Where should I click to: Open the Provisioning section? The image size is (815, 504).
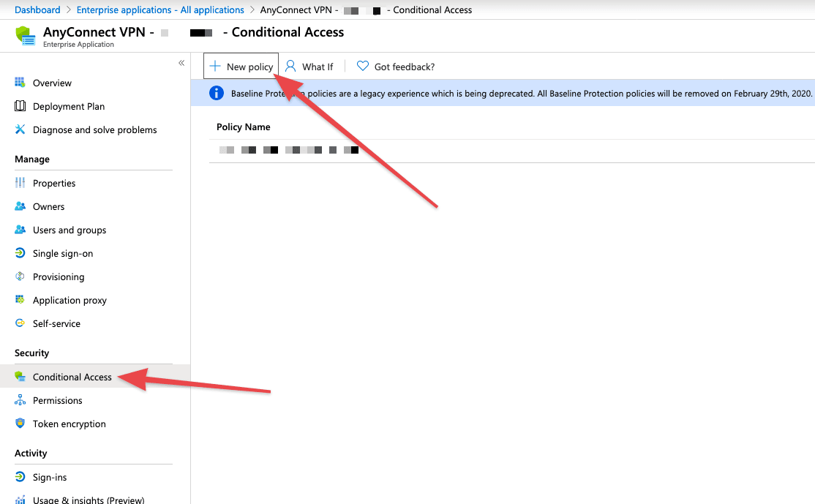pyautogui.click(x=59, y=277)
